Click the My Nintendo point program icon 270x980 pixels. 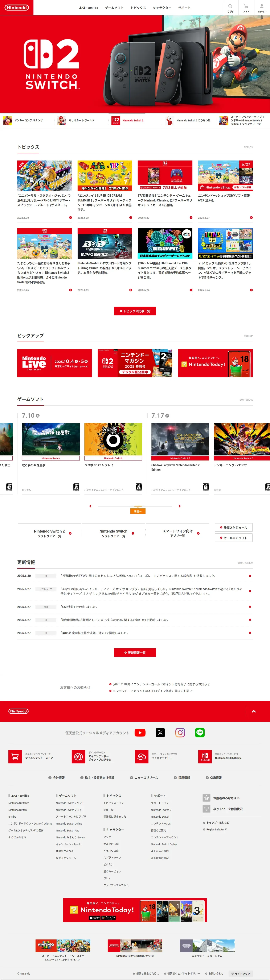tap(78, 756)
